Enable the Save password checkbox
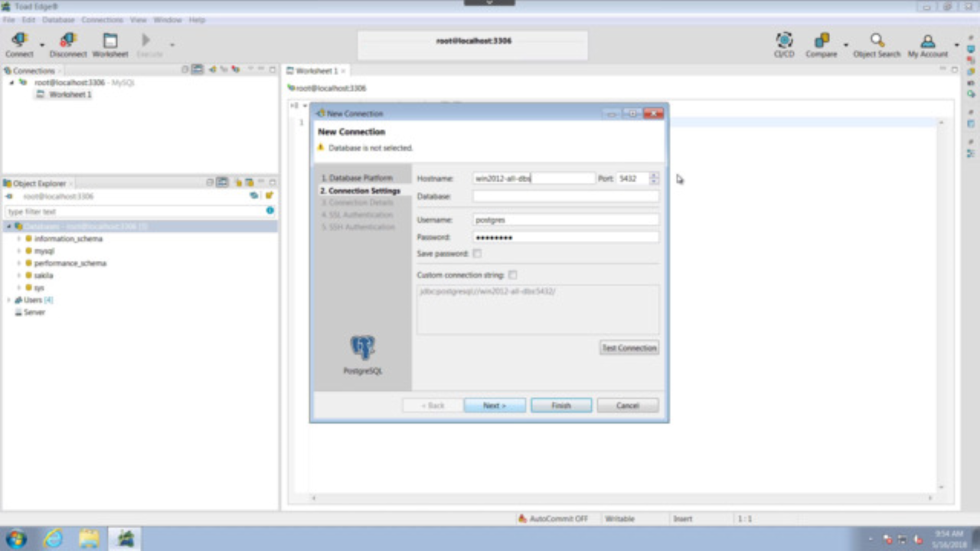The width and height of the screenshot is (980, 551). pyautogui.click(x=478, y=253)
